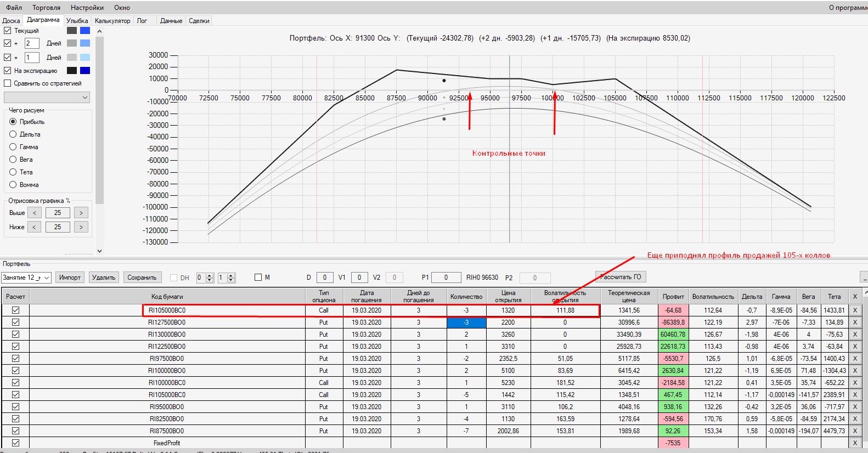The width and height of the screenshot is (868, 453).
Task: Decrease the spinner value next to DH
Action: pyautogui.click(x=210, y=280)
